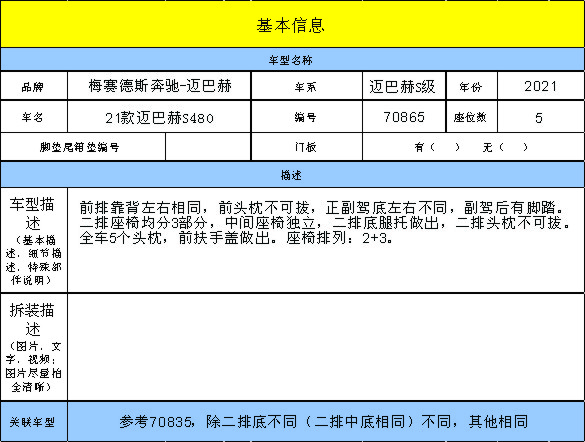This screenshot has height=442, width=585.
Task: Select the 描述 blue section header
Action: [292, 175]
